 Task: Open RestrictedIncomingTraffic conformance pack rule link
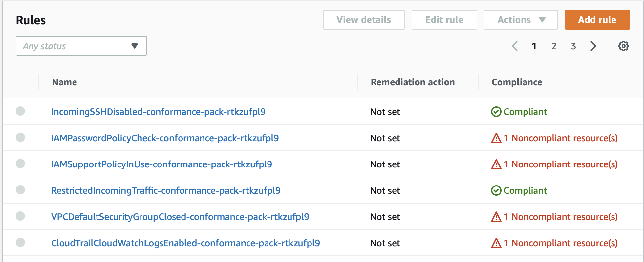coord(166,191)
